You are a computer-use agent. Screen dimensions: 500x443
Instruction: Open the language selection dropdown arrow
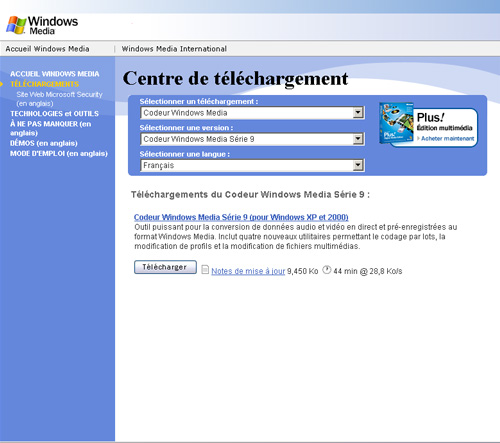click(358, 165)
